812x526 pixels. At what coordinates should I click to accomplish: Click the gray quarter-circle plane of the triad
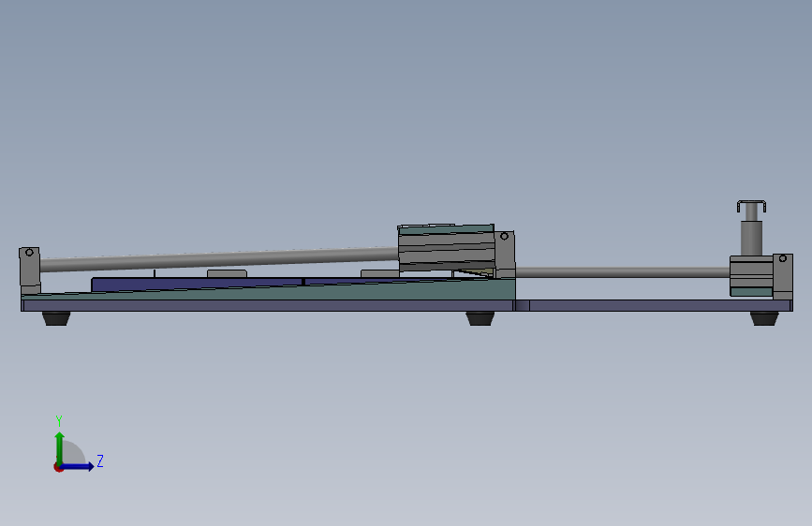[74, 453]
